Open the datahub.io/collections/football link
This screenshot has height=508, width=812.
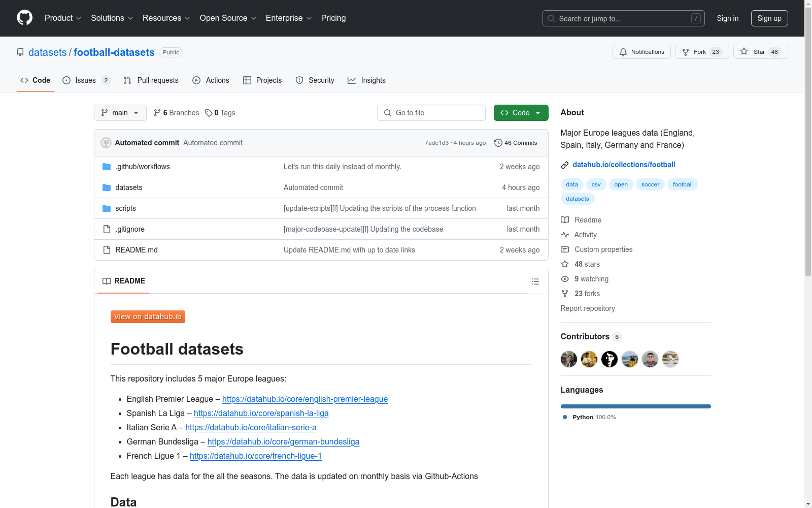click(624, 165)
